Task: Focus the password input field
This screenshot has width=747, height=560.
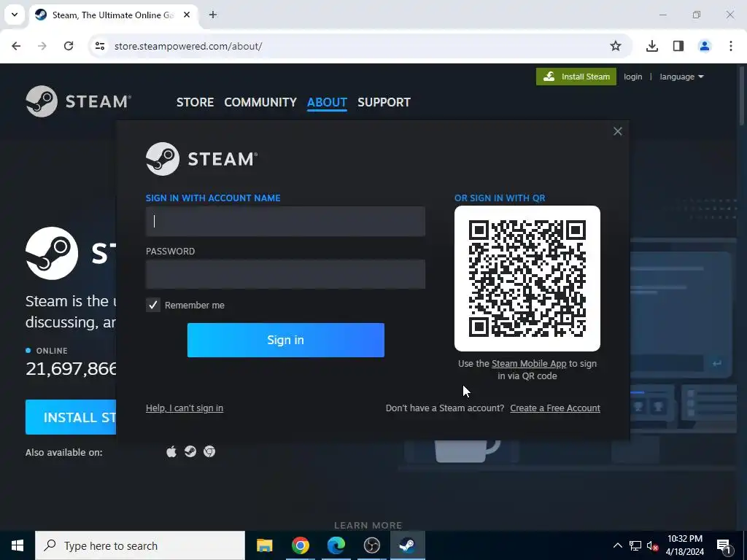Action: pyautogui.click(x=285, y=274)
